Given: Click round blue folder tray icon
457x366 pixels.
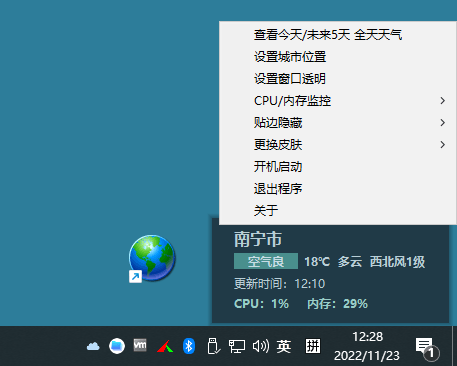Looking at the screenshot, I should pos(117,346).
